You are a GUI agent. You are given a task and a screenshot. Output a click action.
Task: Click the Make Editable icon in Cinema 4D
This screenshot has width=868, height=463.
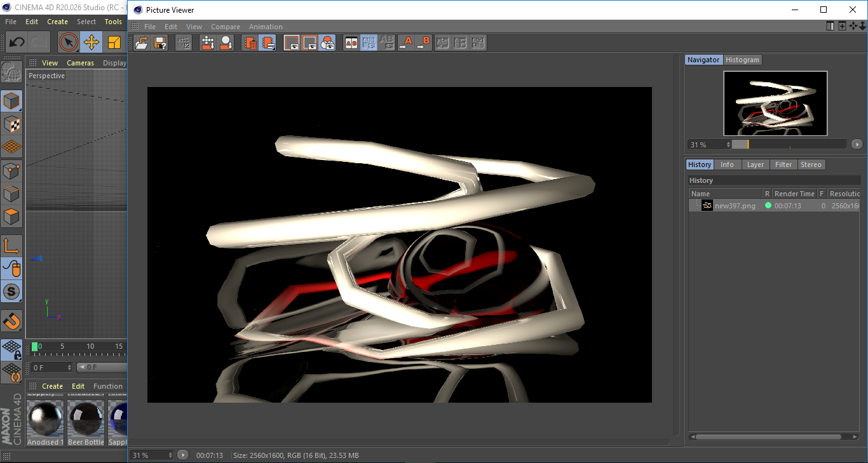point(11,73)
